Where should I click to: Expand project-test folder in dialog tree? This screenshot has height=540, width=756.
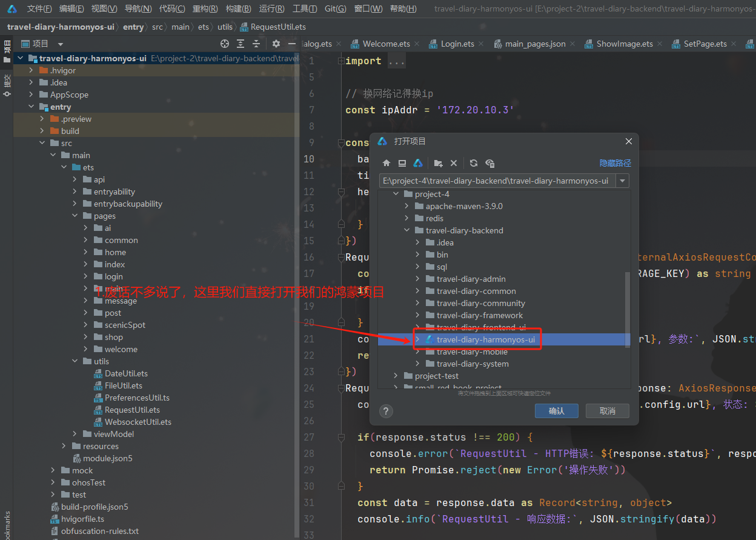pos(396,376)
